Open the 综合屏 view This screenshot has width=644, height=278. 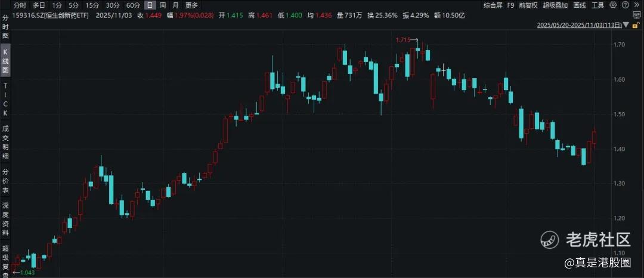click(x=493, y=5)
